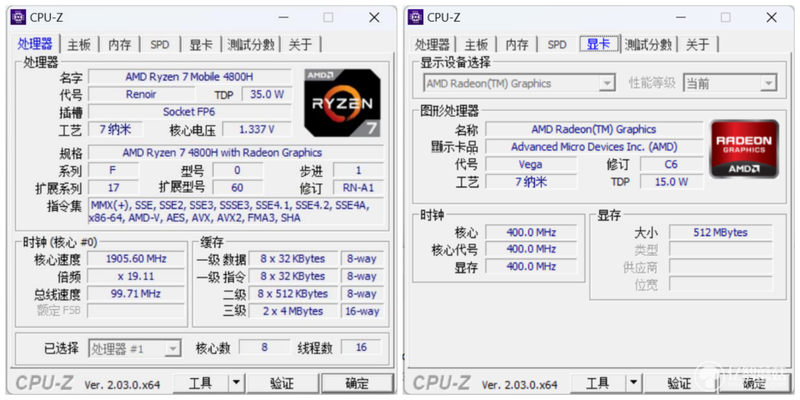Open 工具 dropdown arrow in left window
The height and width of the screenshot is (400, 800).
coord(236,383)
